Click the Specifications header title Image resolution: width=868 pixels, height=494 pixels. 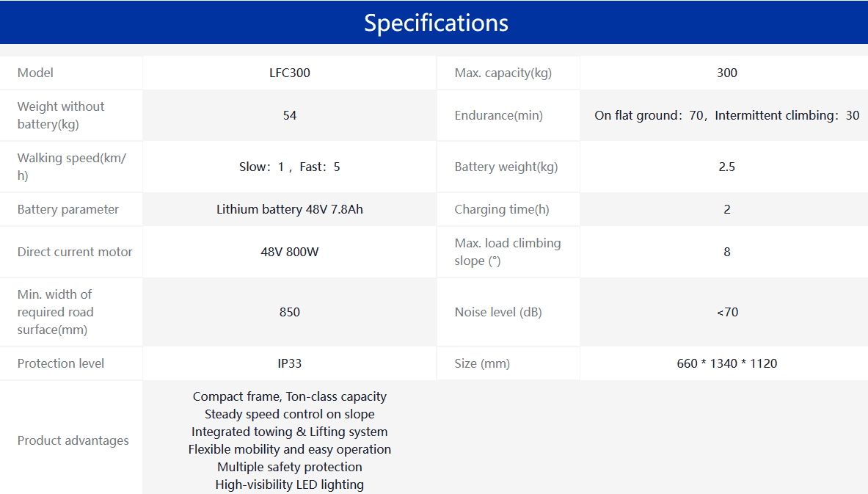coord(436,23)
